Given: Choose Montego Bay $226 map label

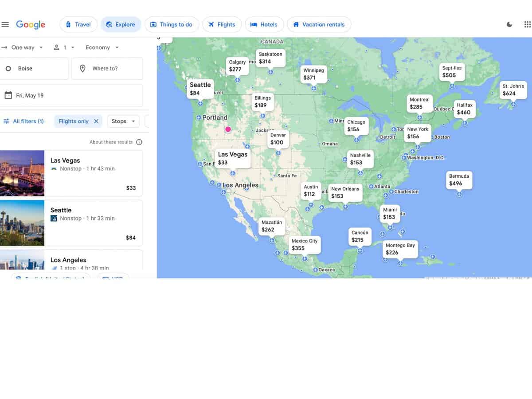Looking at the screenshot, I should [400, 249].
